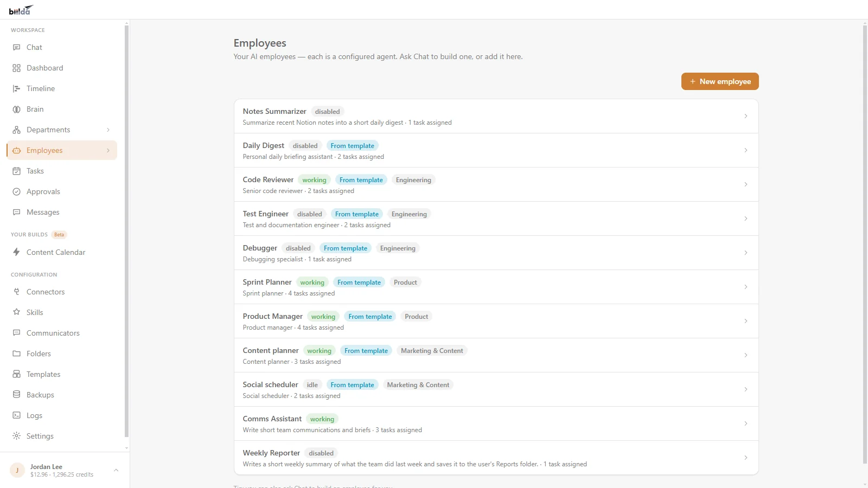Expand the Employees submenu chevron

tap(108, 150)
